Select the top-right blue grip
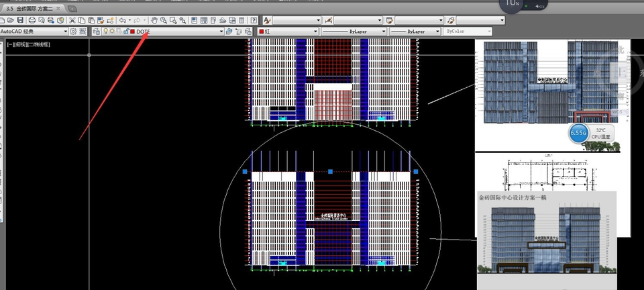This screenshot has width=644, height=290. click(416, 171)
